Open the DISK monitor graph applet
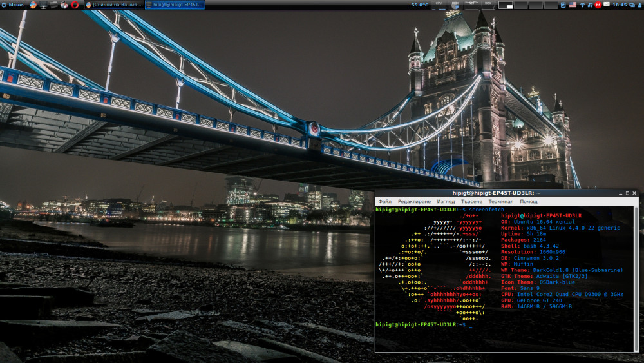The image size is (644, 363). coord(488,5)
